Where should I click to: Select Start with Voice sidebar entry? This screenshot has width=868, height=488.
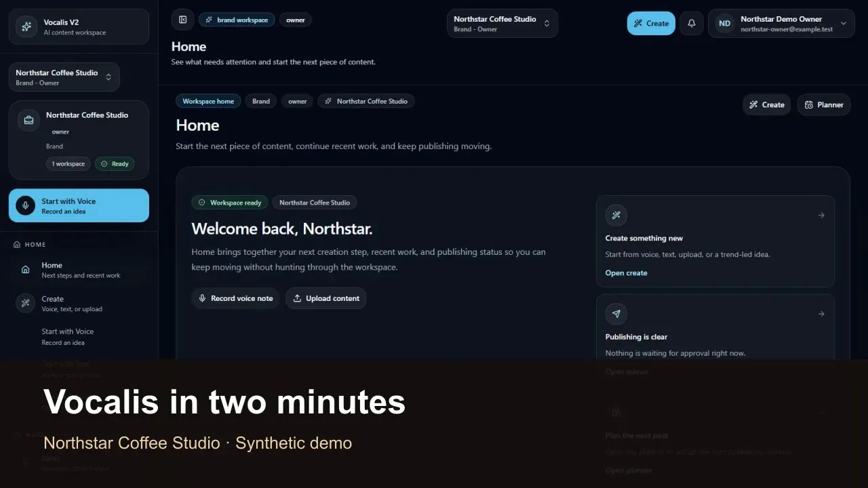[x=79, y=336]
